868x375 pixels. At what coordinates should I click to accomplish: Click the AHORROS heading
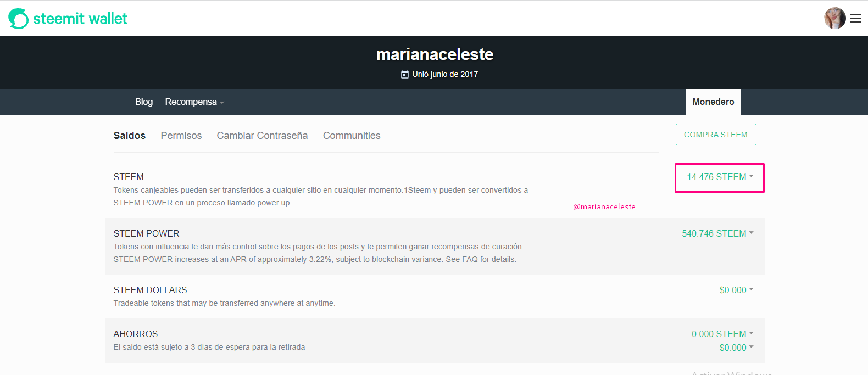tap(136, 334)
